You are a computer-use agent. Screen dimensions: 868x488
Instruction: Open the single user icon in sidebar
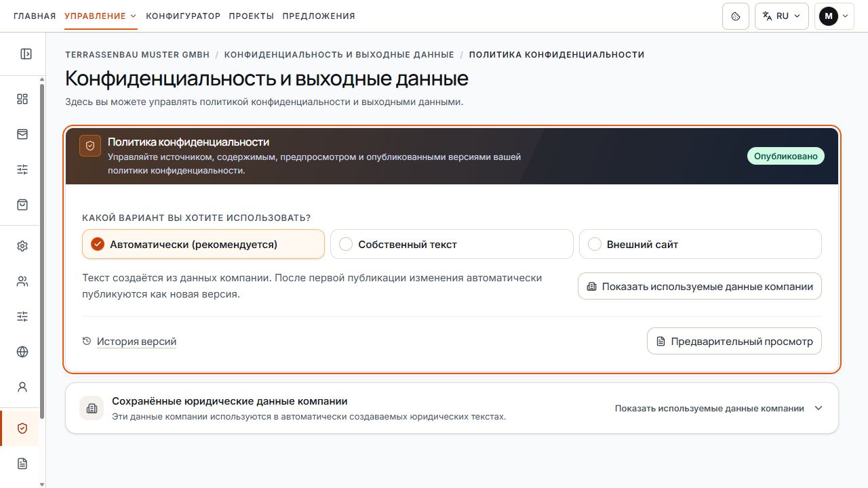click(x=22, y=387)
